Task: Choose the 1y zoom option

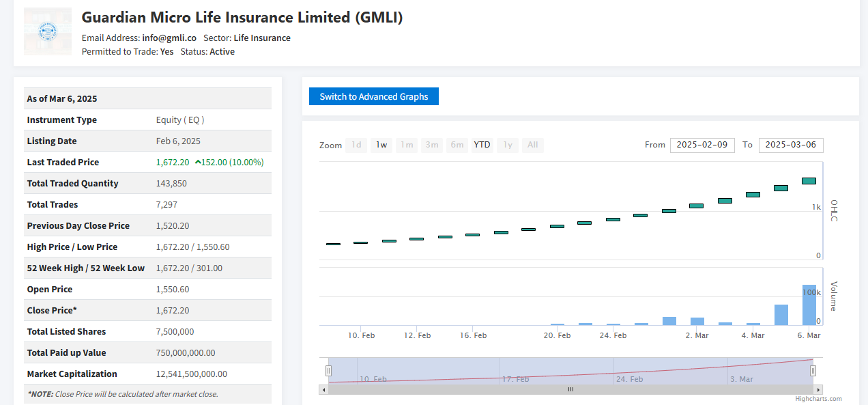Action: (x=508, y=145)
